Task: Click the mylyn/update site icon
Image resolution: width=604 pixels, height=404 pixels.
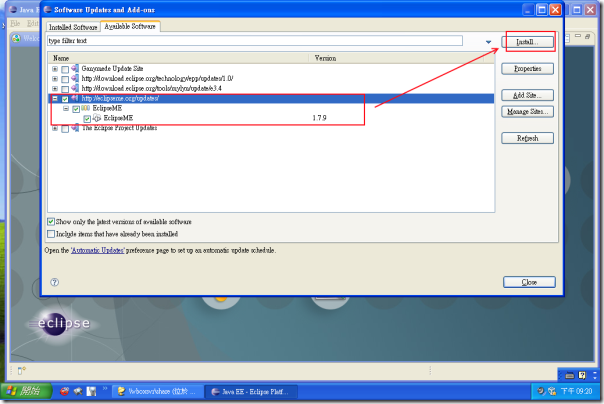Action: 75,89
